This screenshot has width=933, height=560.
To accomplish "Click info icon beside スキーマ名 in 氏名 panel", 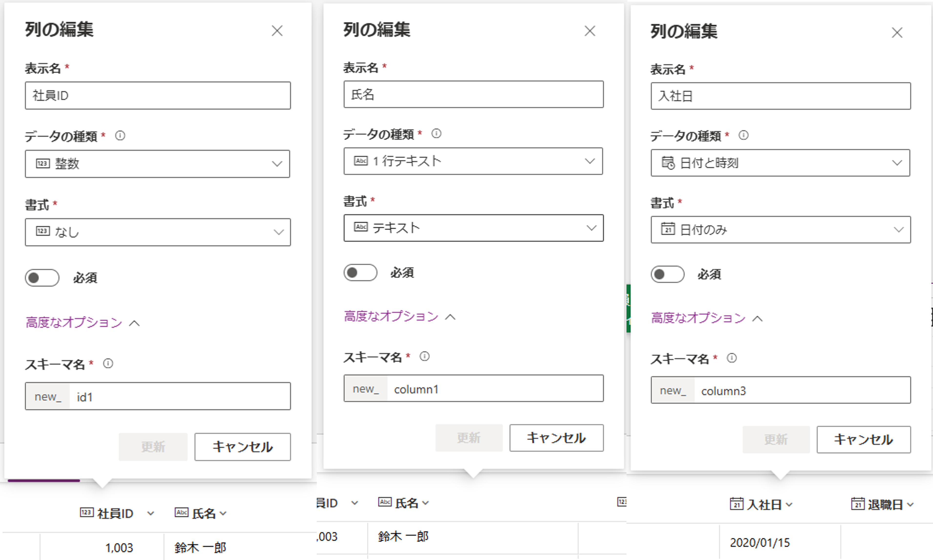I will tap(425, 356).
